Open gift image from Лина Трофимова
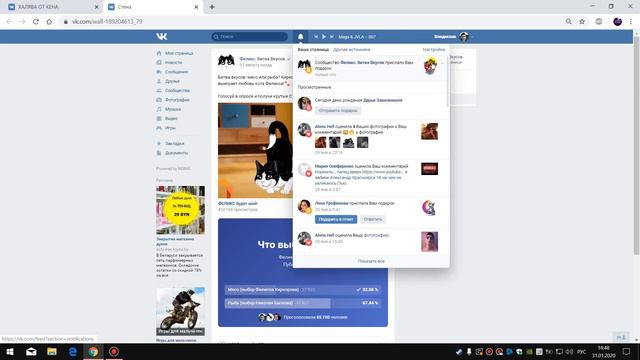 click(429, 208)
